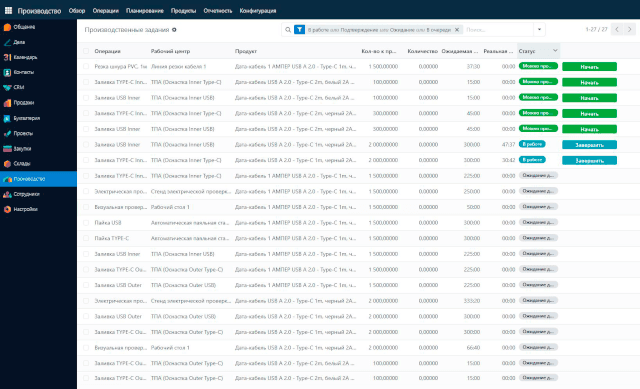Open the Операции menu
The image size is (640, 389).
105,11
